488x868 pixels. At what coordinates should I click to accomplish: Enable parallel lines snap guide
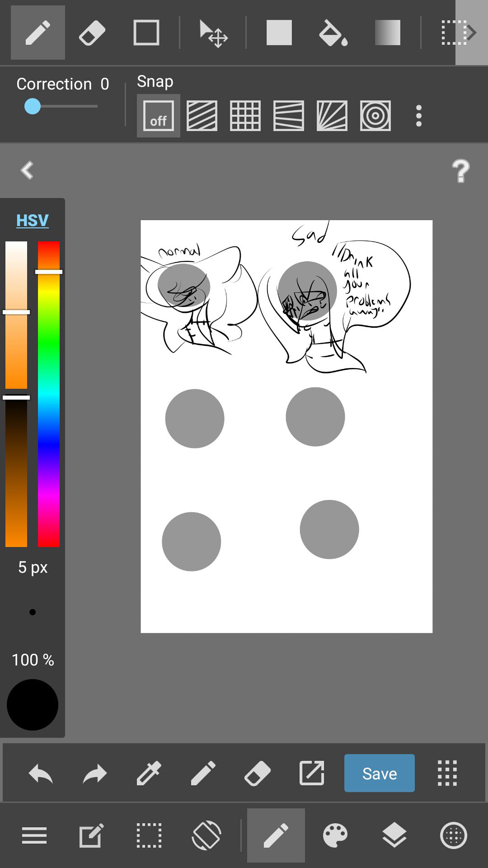point(202,116)
